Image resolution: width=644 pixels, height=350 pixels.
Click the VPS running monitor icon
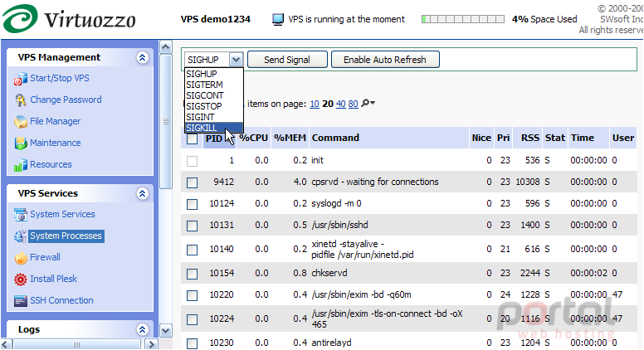tap(278, 19)
